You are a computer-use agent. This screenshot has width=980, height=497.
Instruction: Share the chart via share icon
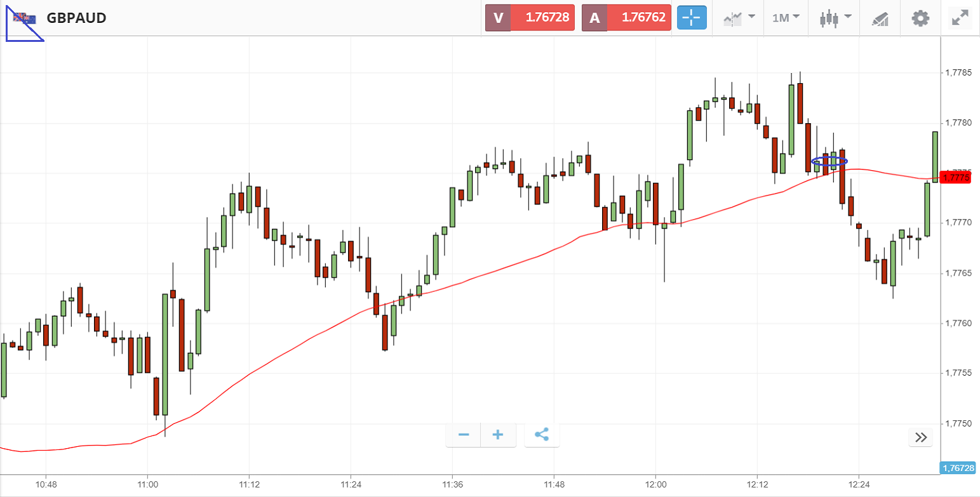coord(542,435)
